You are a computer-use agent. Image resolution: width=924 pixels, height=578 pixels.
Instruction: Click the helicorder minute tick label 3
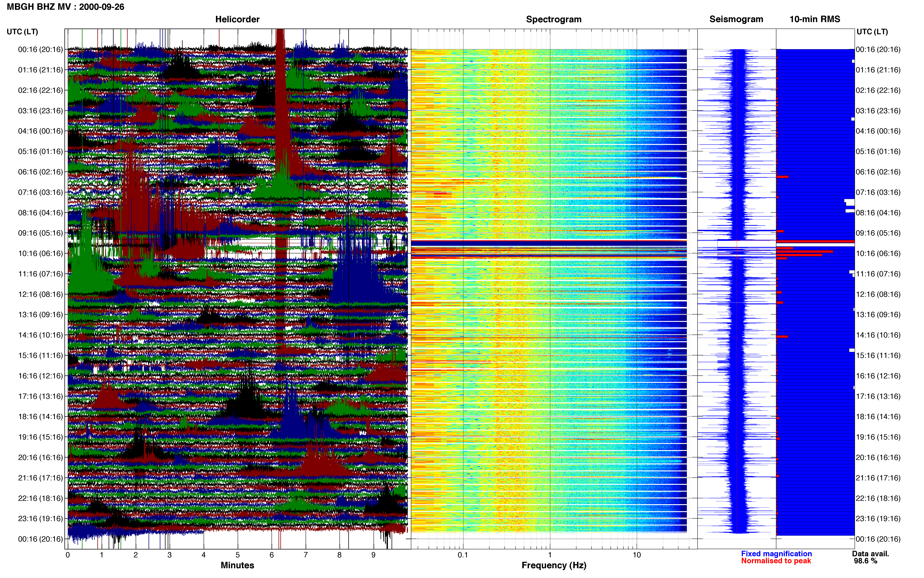coord(170,555)
